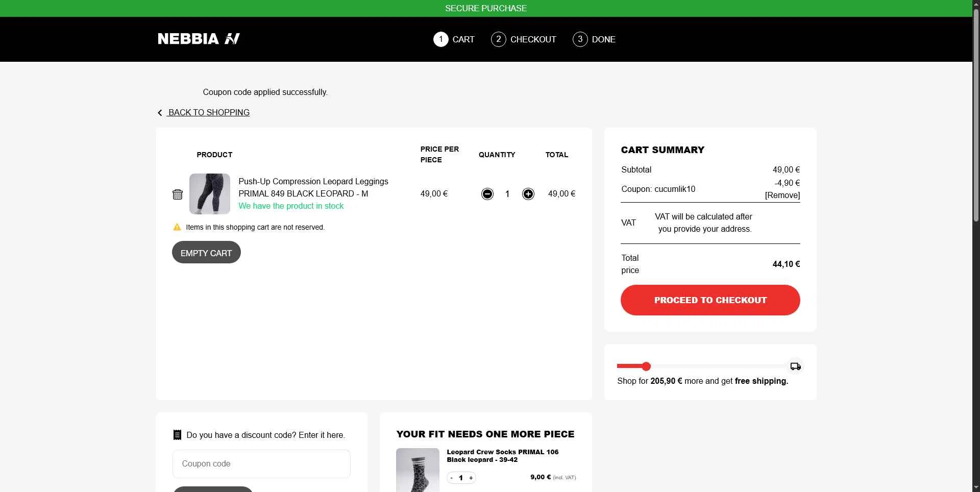Click the PRICE PER PIECE column header
The width and height of the screenshot is (980, 492).
pos(439,154)
